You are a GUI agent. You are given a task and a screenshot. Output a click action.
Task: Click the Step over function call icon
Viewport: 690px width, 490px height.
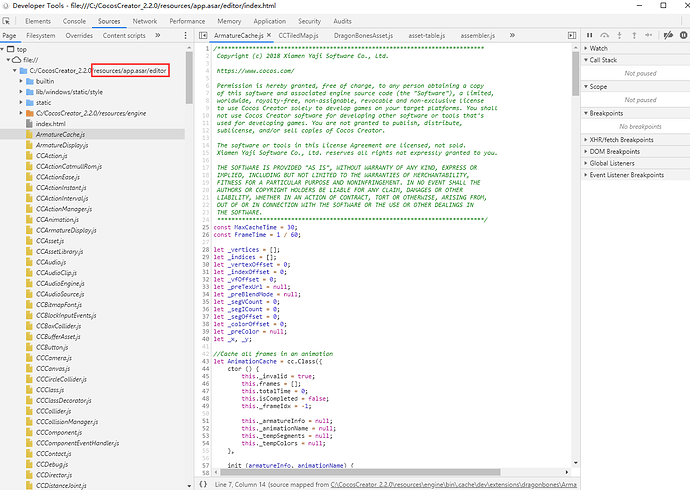(603, 35)
